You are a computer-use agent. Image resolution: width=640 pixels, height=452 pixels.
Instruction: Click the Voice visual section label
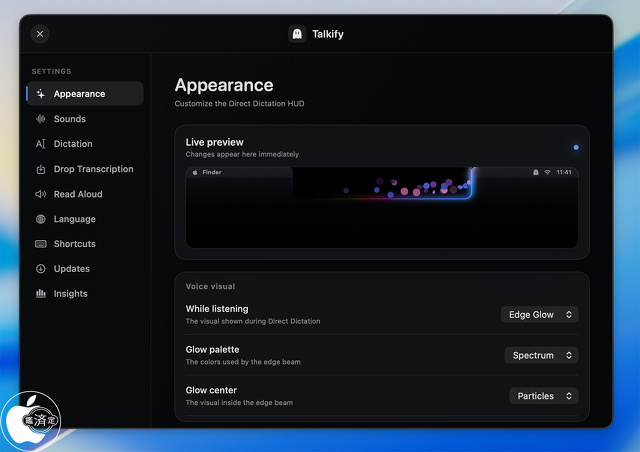(211, 286)
